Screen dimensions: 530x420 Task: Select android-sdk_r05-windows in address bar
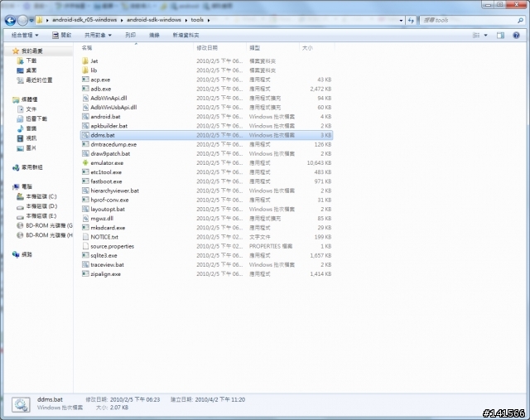click(x=84, y=20)
